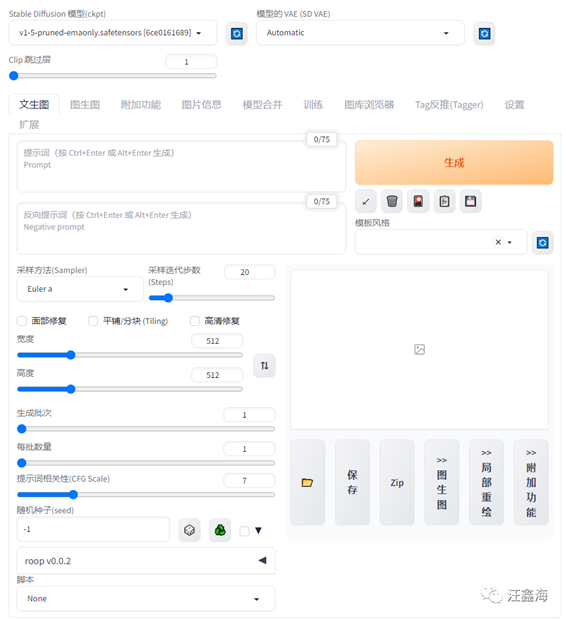Screen dimensions: 566x620
Task: Click the trash icon to clear prompts
Action: [x=392, y=201]
